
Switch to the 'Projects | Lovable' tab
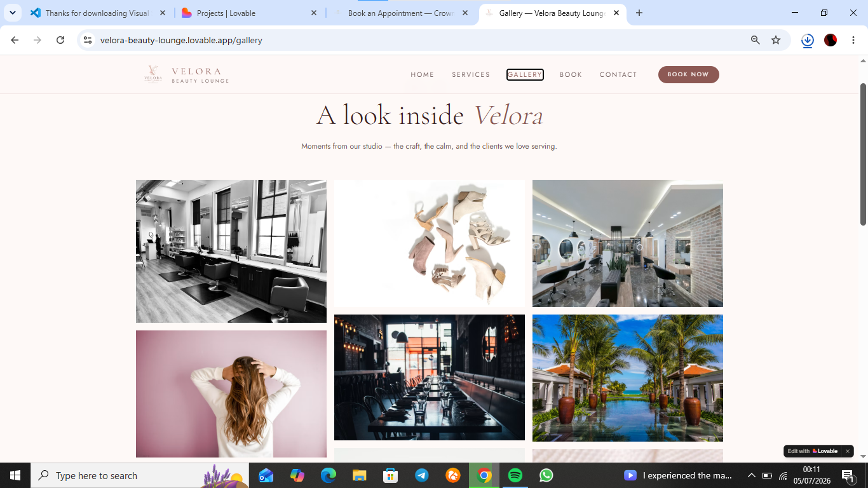point(250,13)
